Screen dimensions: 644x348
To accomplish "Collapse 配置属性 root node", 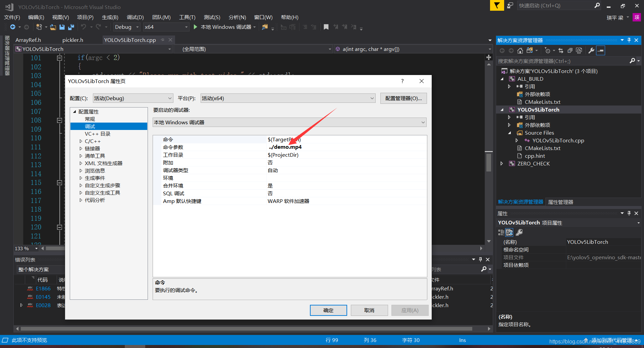I will (75, 112).
